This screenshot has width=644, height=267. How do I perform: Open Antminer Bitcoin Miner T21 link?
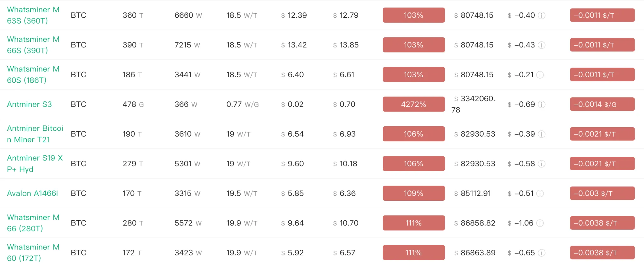tap(35, 134)
